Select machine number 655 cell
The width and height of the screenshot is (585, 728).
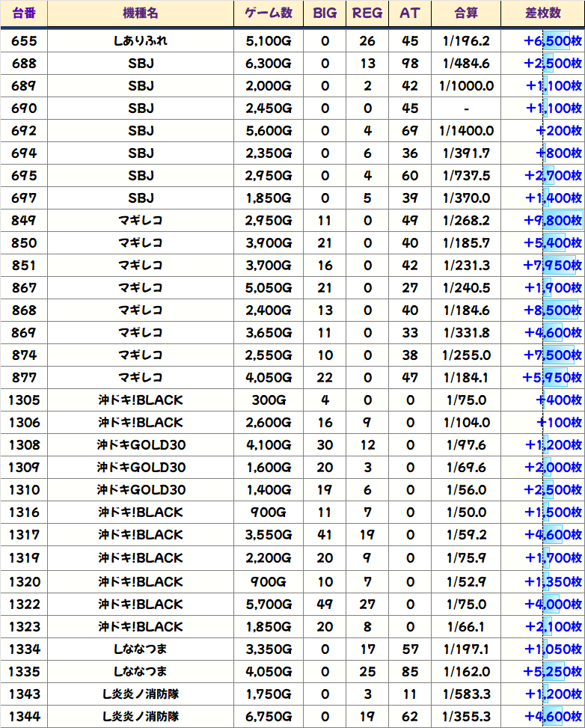click(24, 41)
